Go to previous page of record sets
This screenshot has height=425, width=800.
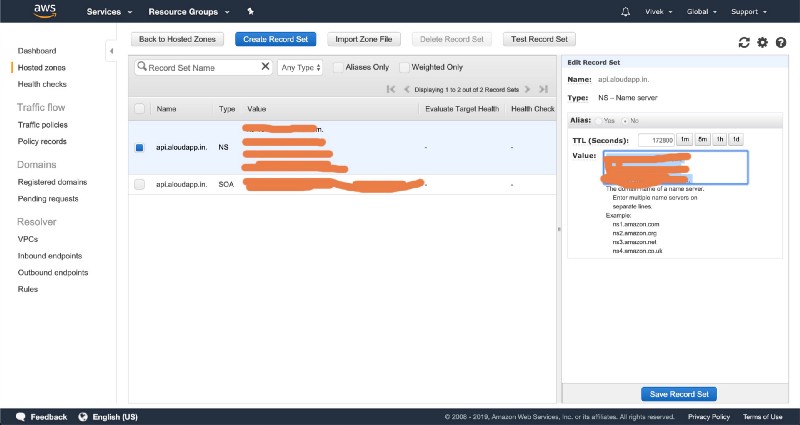coord(407,89)
